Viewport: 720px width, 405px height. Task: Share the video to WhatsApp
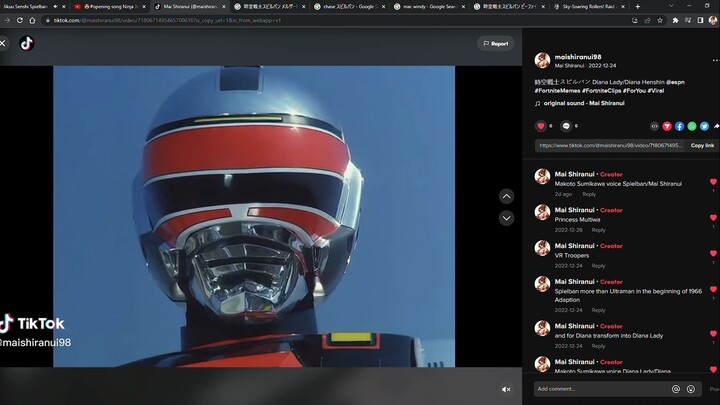tap(692, 126)
